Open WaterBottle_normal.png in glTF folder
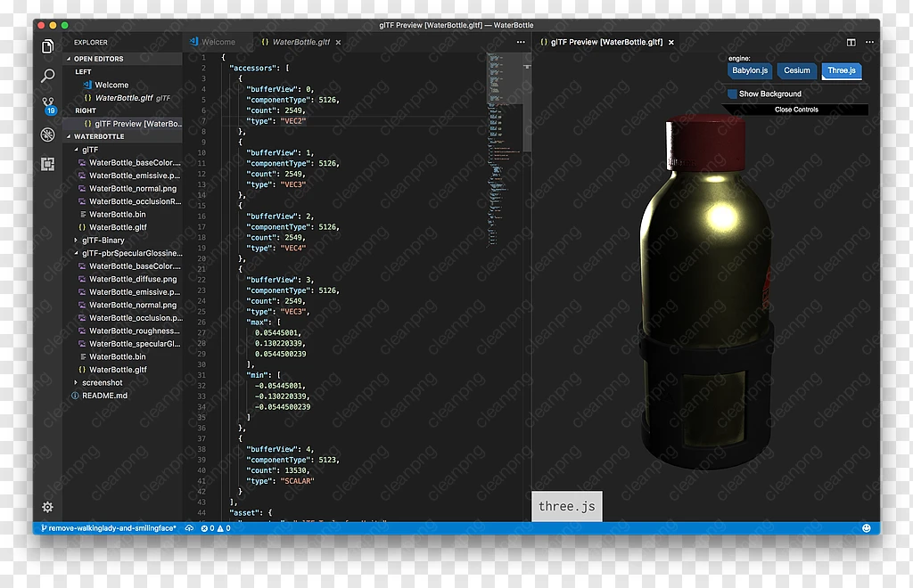 pyautogui.click(x=123, y=189)
